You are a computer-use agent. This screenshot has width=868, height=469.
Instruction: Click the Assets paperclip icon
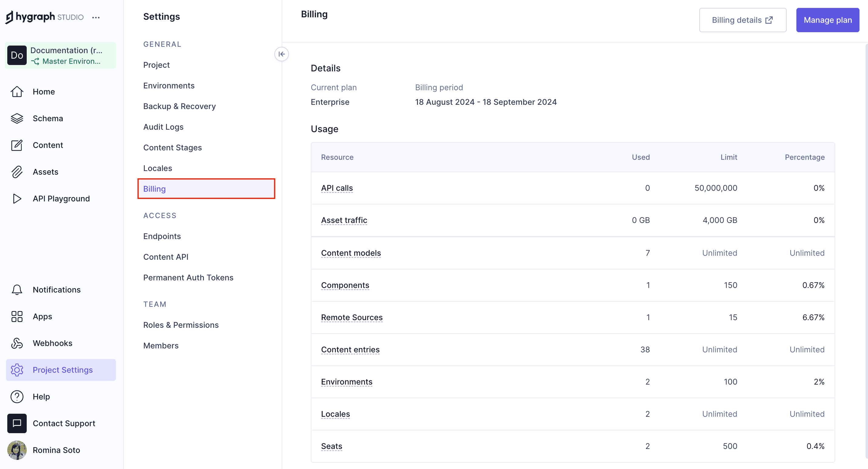pos(17,172)
